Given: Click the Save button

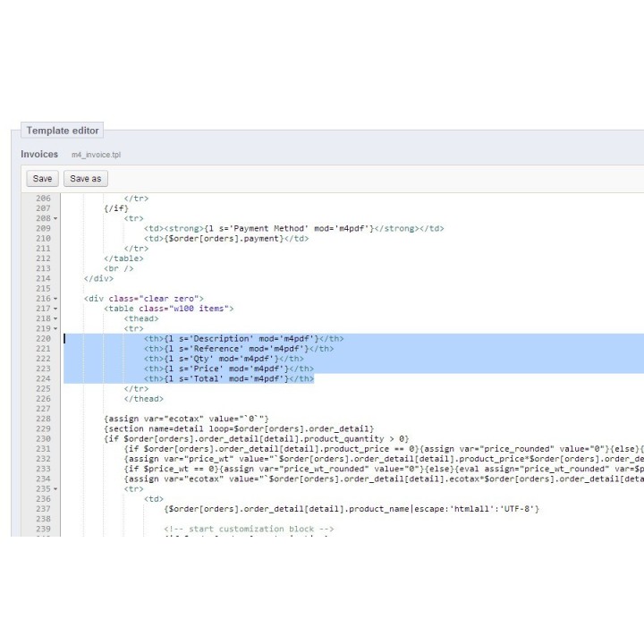Looking at the screenshot, I should (42, 179).
